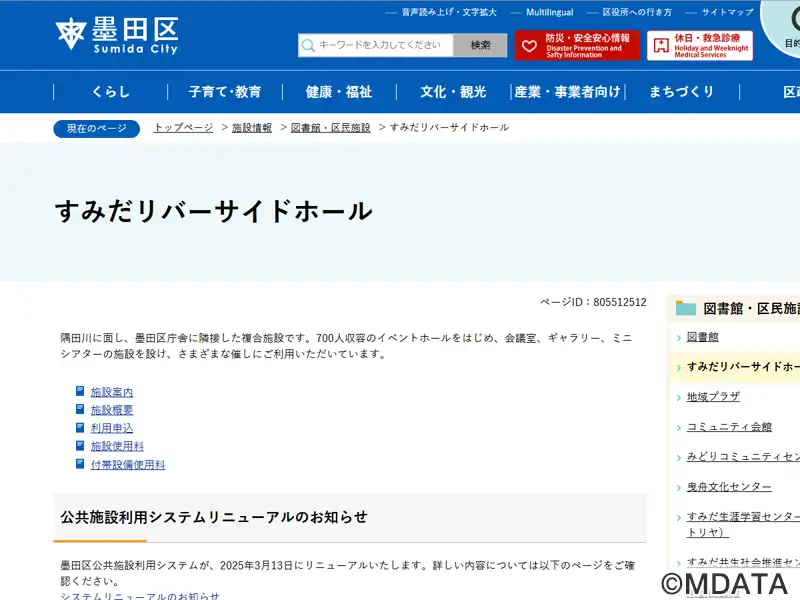Open the 付帯設備使用料 link
This screenshot has height=600, width=800.
click(128, 464)
